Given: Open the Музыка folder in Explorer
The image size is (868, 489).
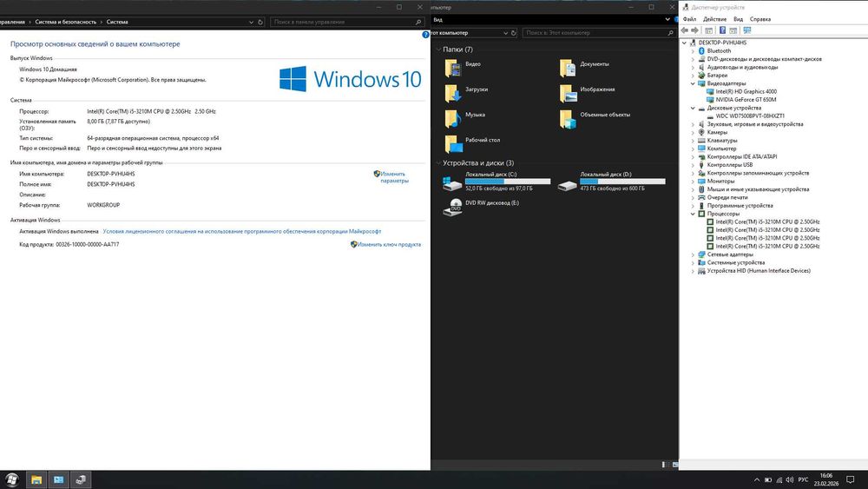Looking at the screenshot, I should click(465, 118).
